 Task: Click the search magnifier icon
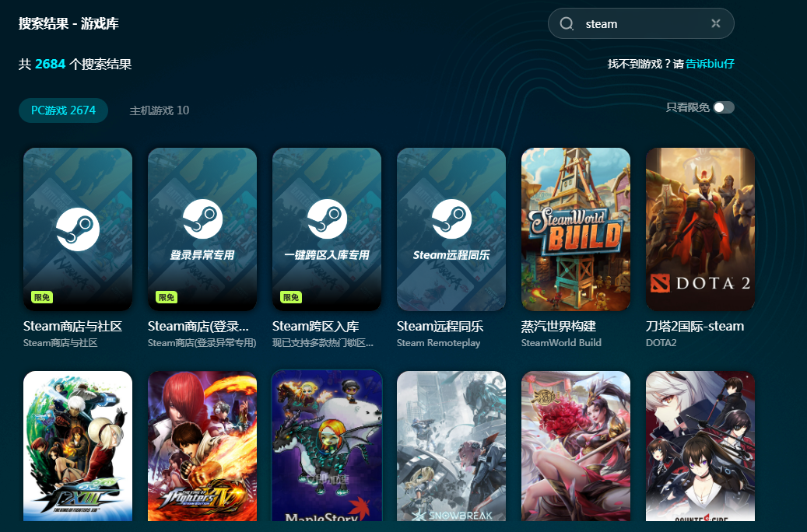567,23
